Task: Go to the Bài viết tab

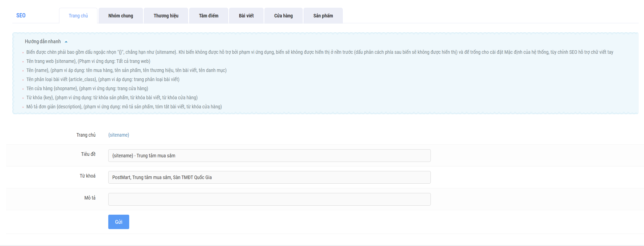Action: pos(246,16)
